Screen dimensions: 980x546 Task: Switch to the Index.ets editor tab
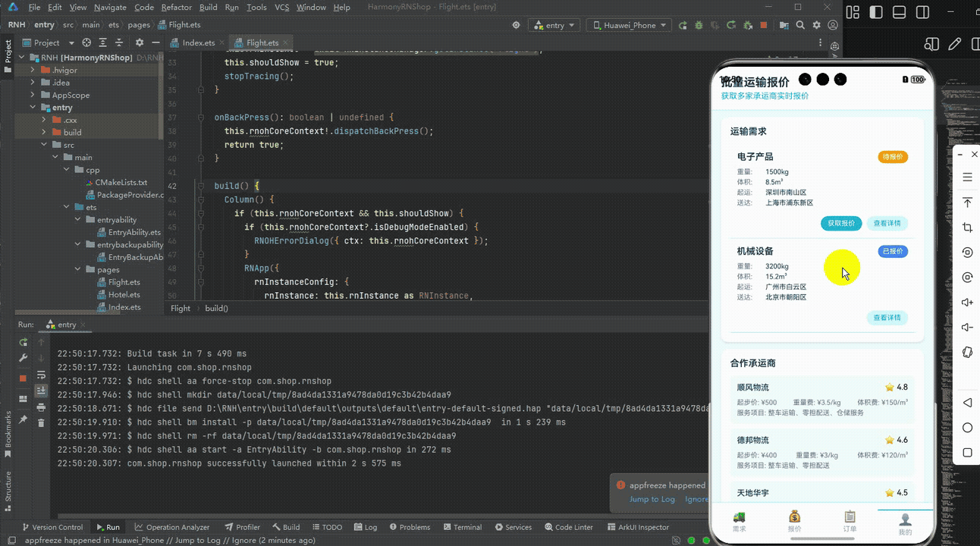click(x=198, y=42)
